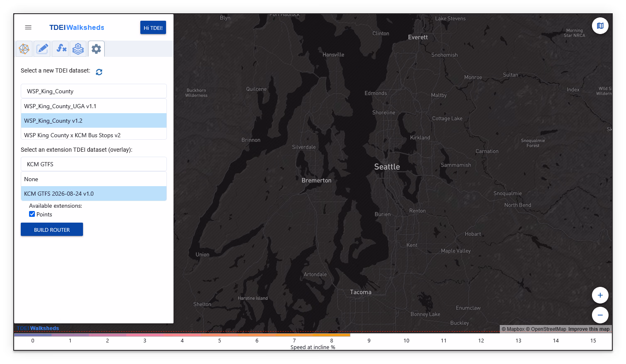Click the Bremerton label on the map

click(x=316, y=180)
